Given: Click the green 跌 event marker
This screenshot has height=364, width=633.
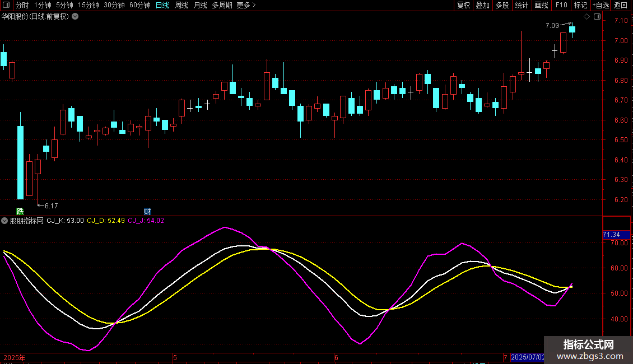Looking at the screenshot, I should click(x=20, y=212).
